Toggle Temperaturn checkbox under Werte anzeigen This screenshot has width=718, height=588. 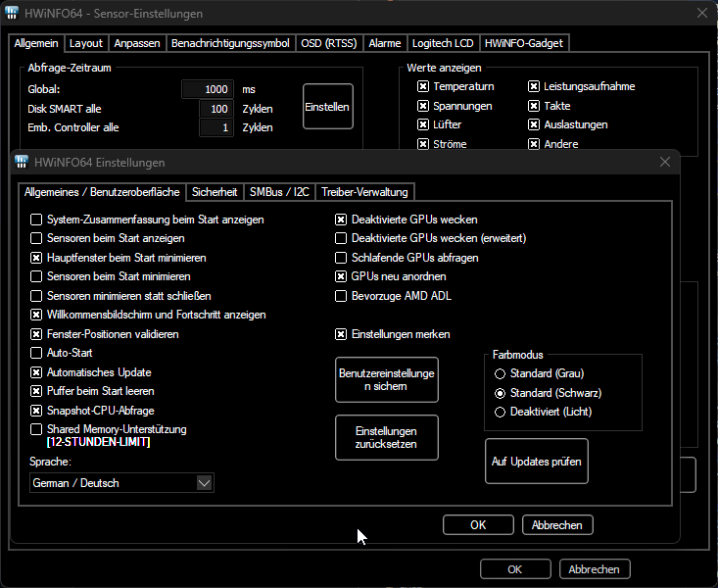coord(423,86)
